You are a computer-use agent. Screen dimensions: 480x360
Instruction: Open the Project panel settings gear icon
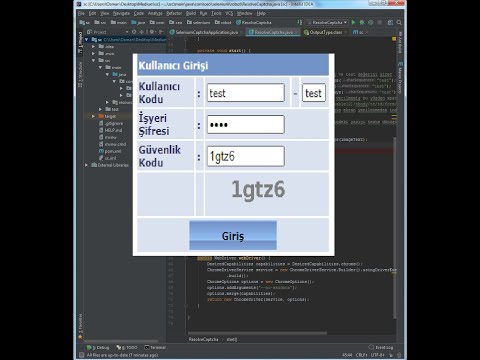[x=152, y=32]
